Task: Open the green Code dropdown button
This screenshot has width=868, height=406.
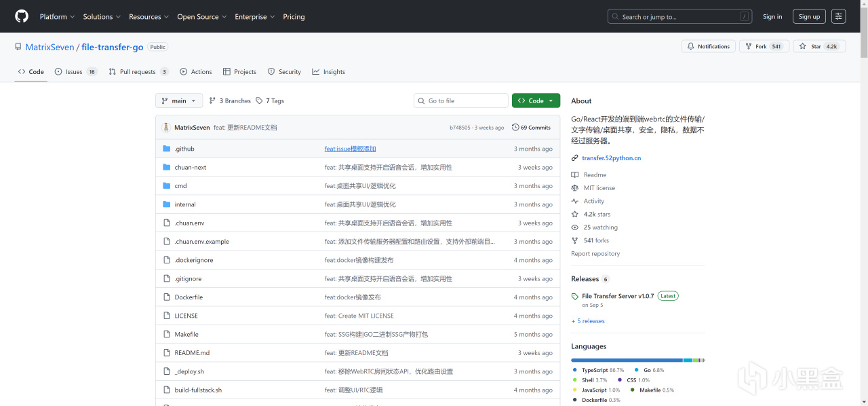Action: (x=536, y=100)
